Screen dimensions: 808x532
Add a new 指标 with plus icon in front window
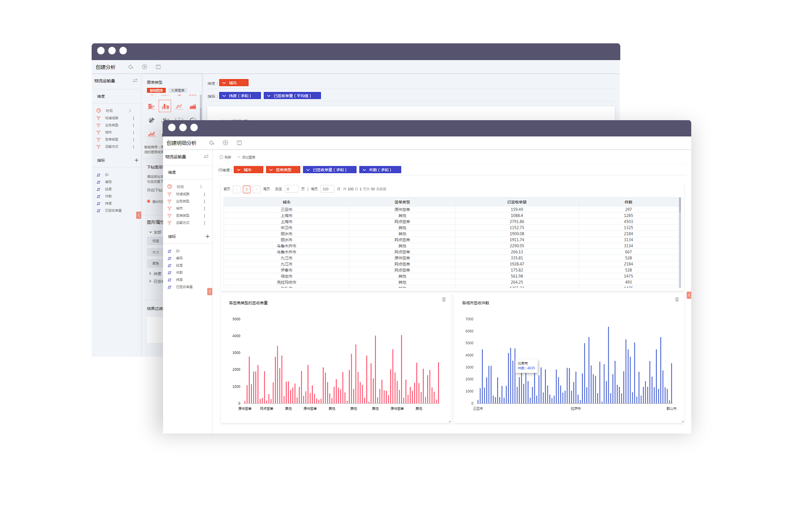tap(207, 236)
